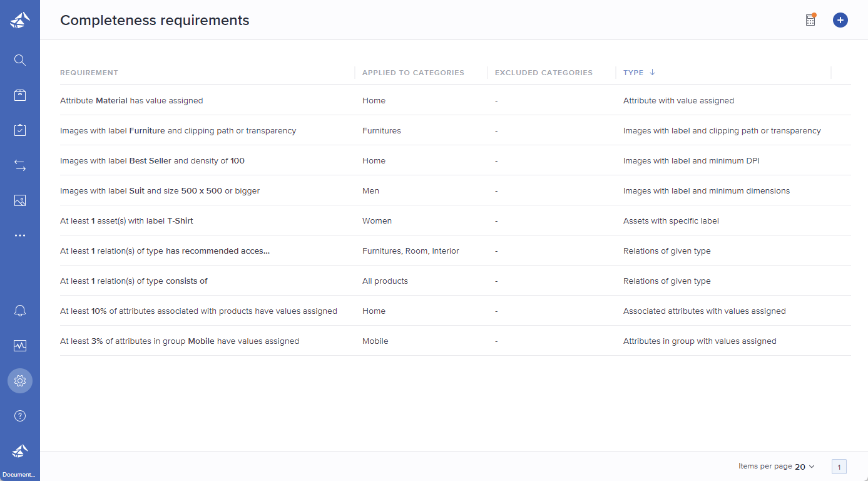Image resolution: width=868 pixels, height=481 pixels.
Task: Expand more sidebar options via the ellipsis icon
Action: [x=19, y=235]
